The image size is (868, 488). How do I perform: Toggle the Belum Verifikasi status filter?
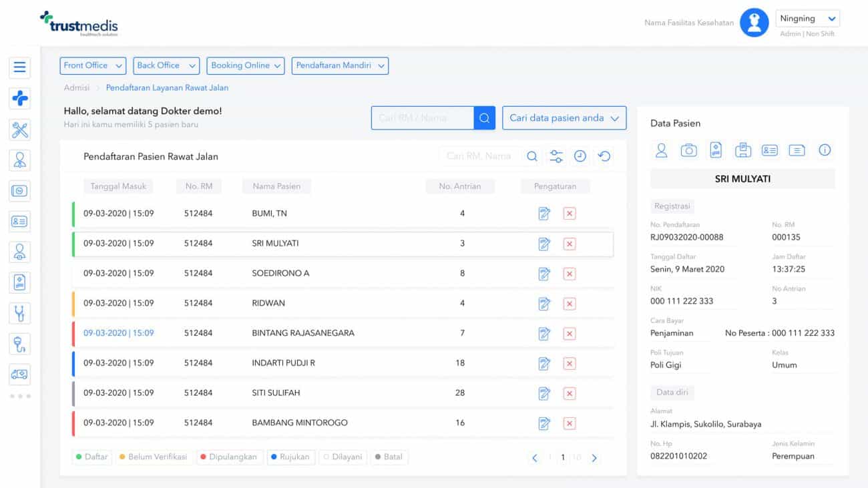154,457
